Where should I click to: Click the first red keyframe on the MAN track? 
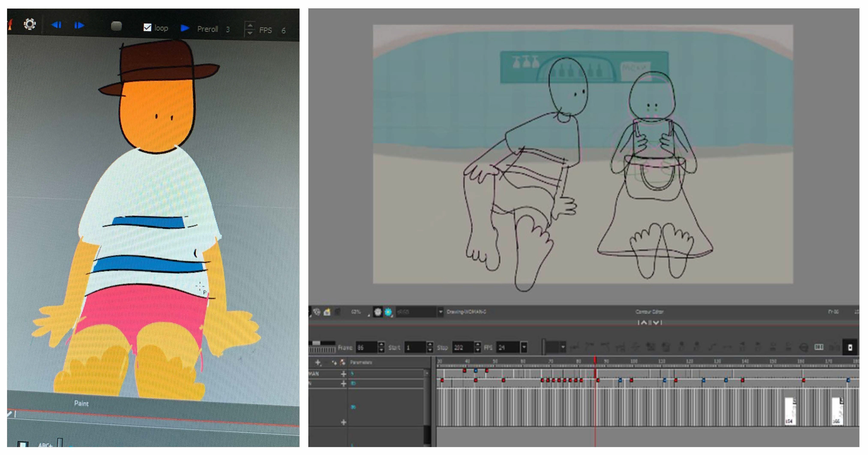click(x=464, y=371)
